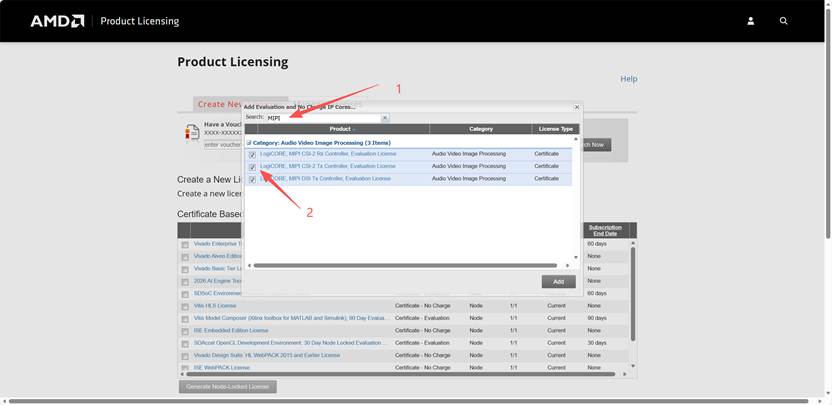Open LogiCORE MIPI CSI-2 Tx Controller link
This screenshot has width=832, height=405.
[x=328, y=166]
